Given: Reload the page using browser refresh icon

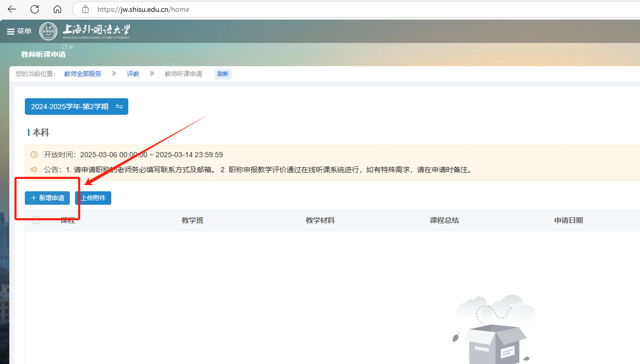Looking at the screenshot, I should coord(35,9).
